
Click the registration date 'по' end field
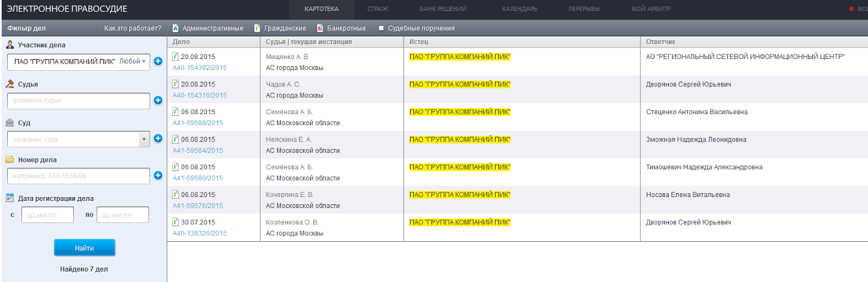123,215
